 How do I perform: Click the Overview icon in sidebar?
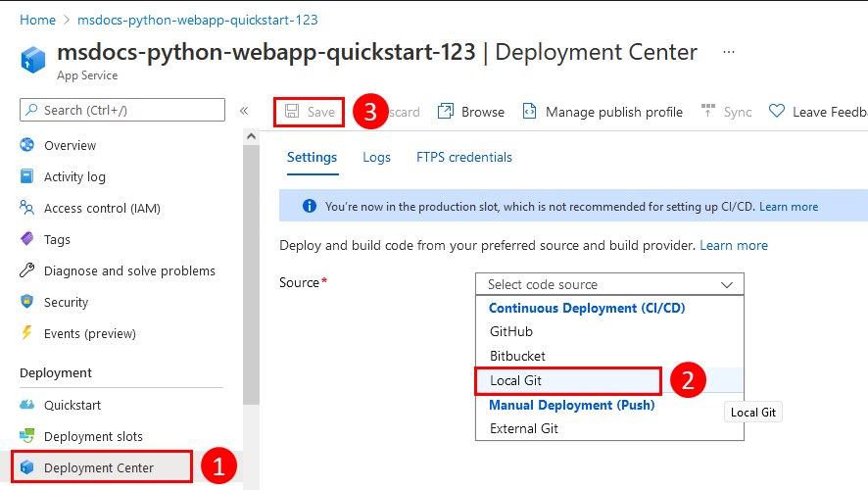[x=27, y=146]
